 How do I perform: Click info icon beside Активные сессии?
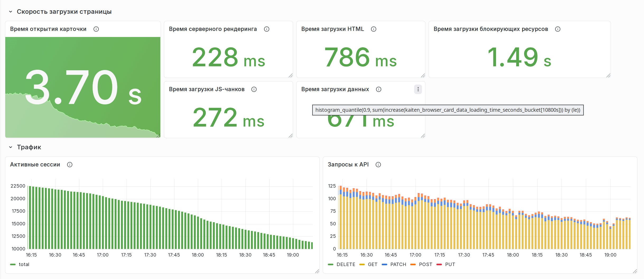[x=70, y=165]
